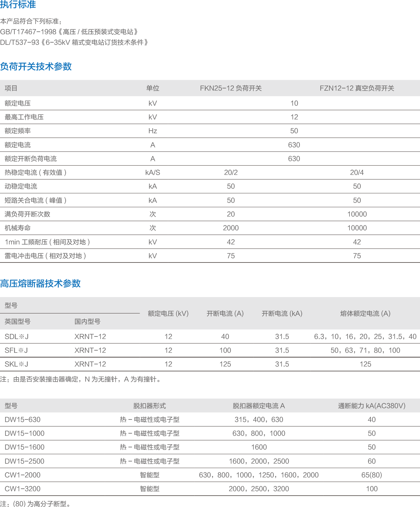Click the 1600，2000，2500 rated current cell

(x=259, y=461)
